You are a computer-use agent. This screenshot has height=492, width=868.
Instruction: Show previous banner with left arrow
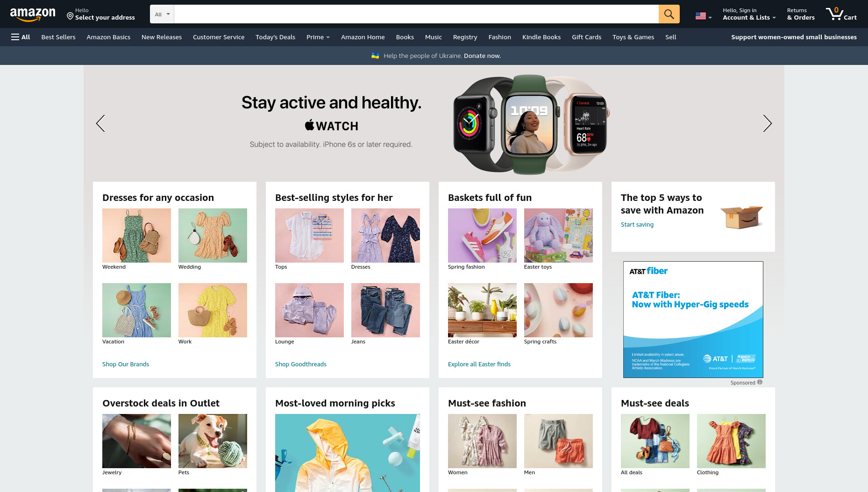point(100,123)
